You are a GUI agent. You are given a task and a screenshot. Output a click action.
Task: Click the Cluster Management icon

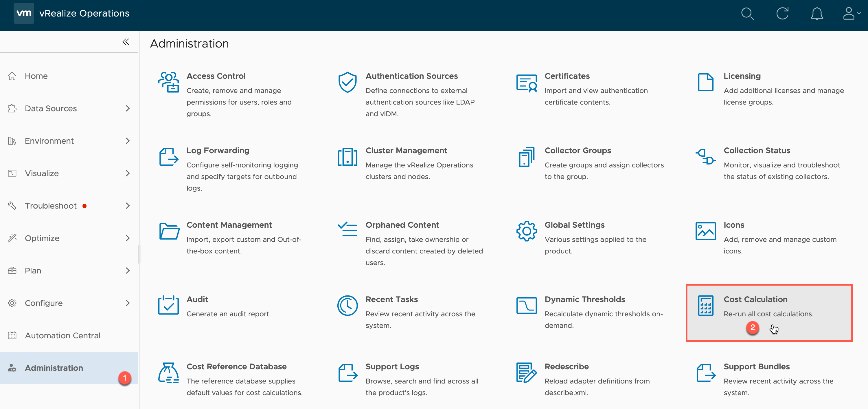pos(347,157)
